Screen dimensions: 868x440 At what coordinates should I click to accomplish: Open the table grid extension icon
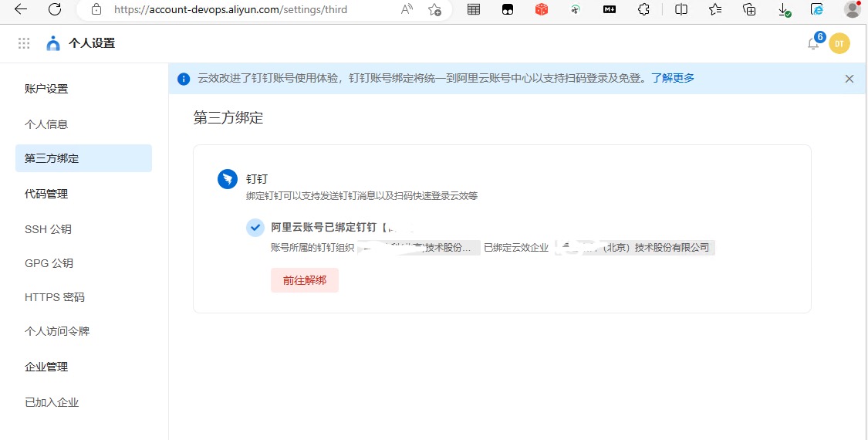(473, 8)
